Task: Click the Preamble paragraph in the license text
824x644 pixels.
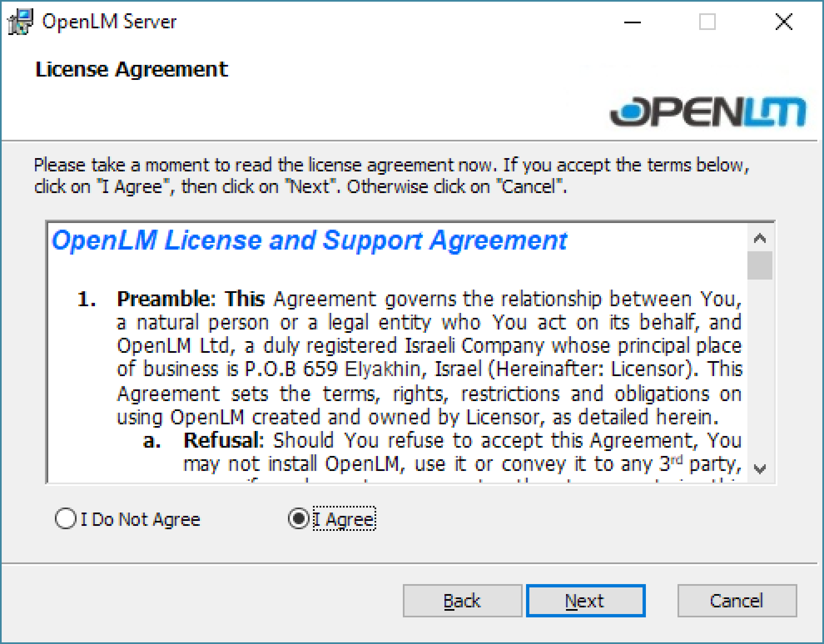Action: 429,358
